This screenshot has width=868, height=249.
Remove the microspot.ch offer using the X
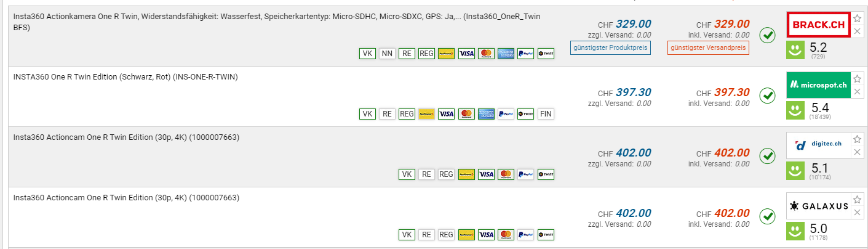[857, 92]
